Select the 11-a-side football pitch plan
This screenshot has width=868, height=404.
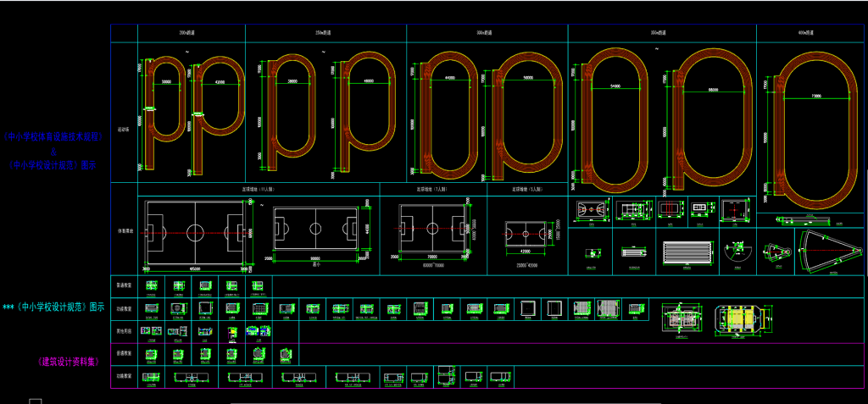point(195,230)
